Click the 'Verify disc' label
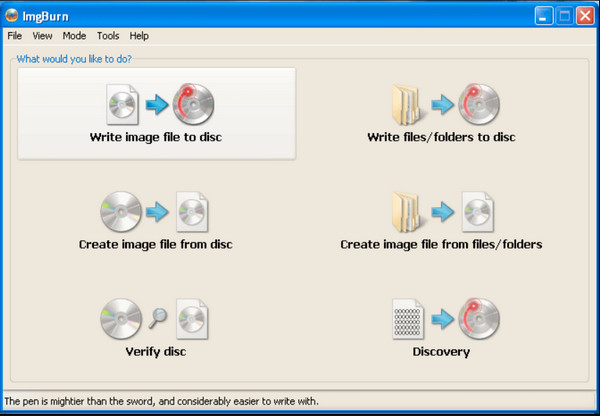The height and width of the screenshot is (416, 600). (156, 351)
